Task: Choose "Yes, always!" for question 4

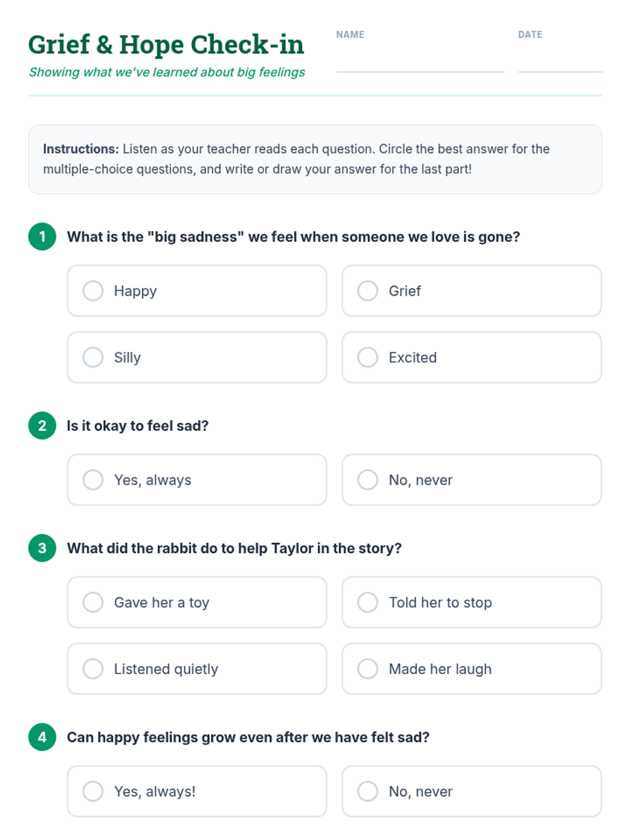Action: [93, 791]
